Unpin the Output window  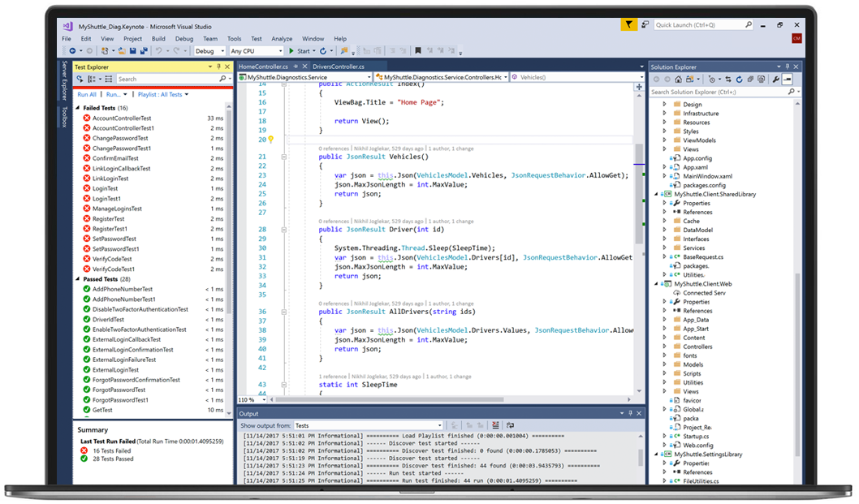(x=630, y=412)
